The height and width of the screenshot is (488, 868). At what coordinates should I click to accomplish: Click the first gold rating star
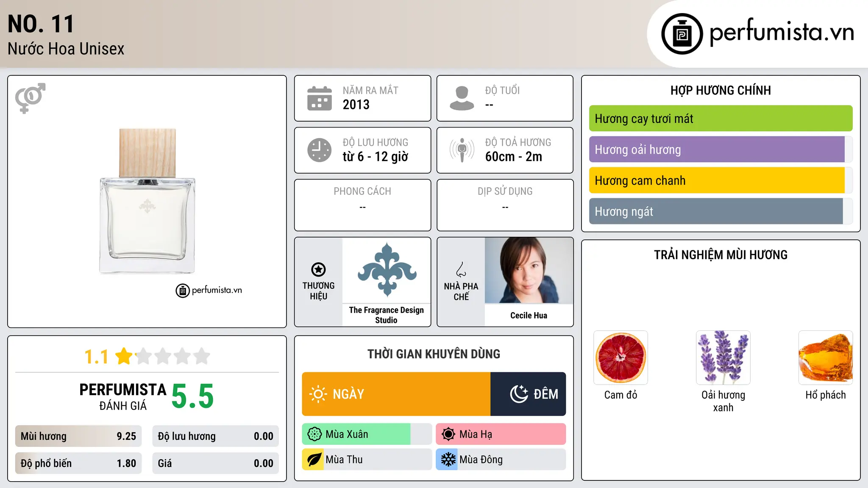124,356
